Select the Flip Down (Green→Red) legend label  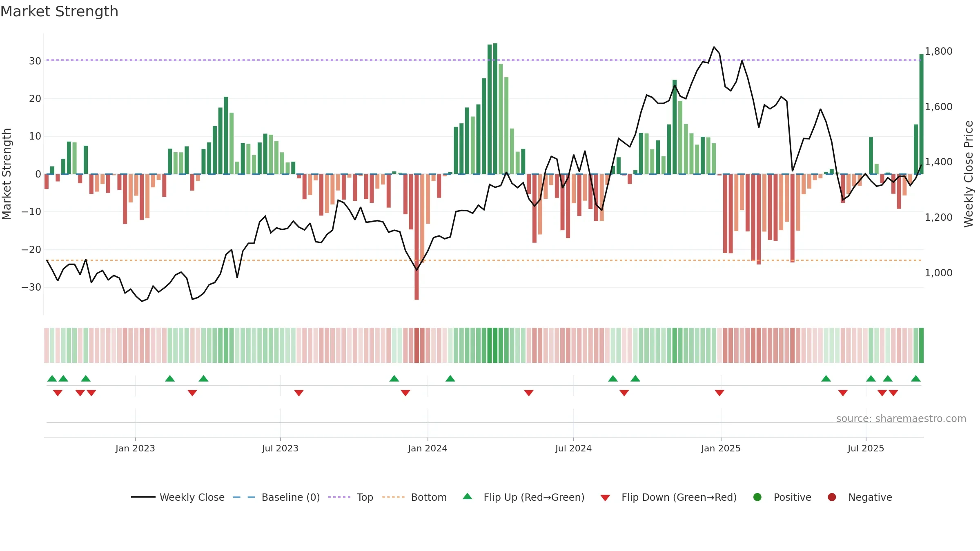(x=679, y=497)
